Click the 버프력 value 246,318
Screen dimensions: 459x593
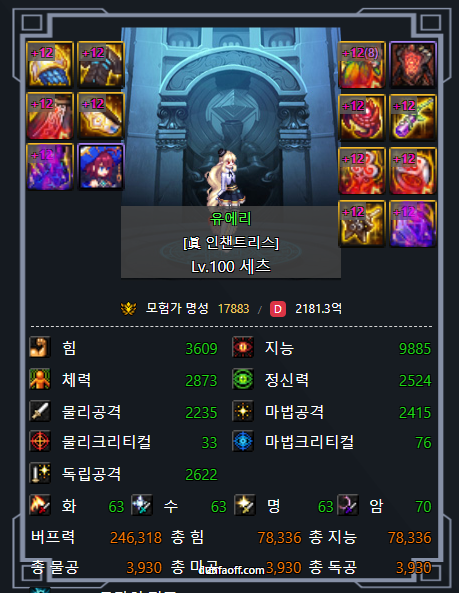136,537
